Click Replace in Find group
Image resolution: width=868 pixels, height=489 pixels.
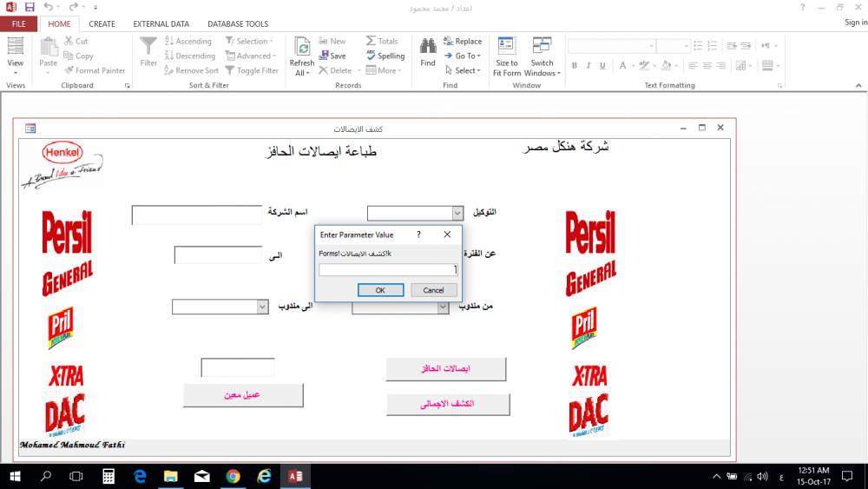[463, 41]
